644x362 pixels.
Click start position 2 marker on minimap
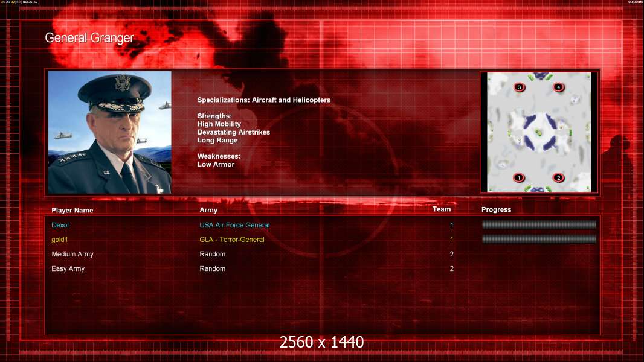pos(558,177)
